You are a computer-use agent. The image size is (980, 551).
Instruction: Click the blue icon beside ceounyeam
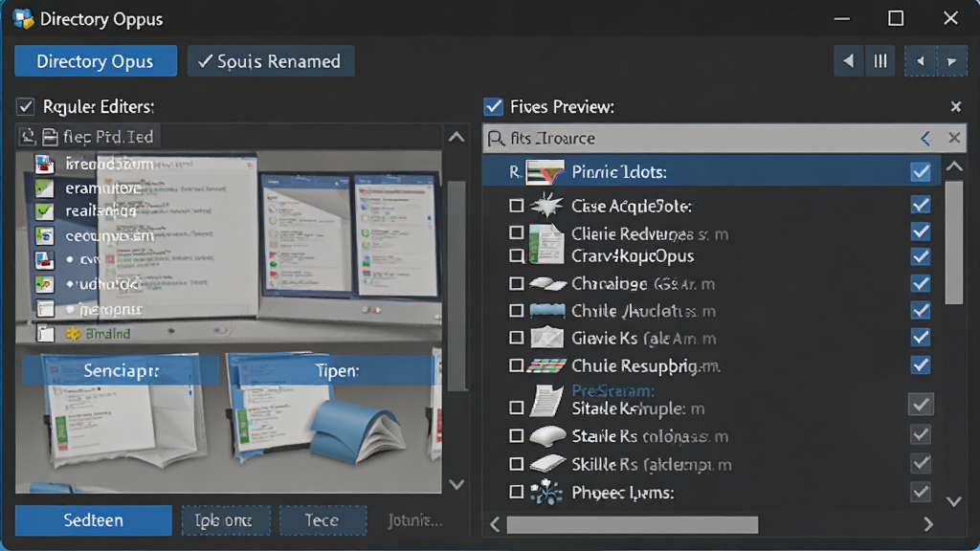[x=44, y=236]
